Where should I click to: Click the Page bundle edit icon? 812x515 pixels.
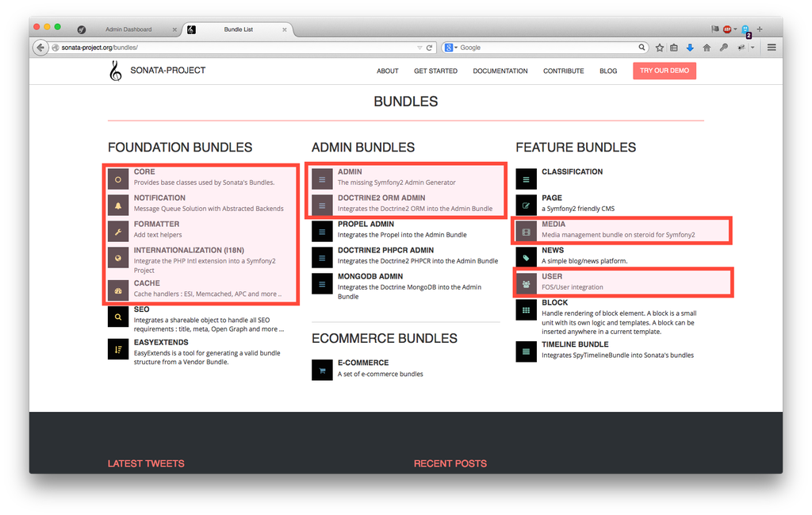526,205
